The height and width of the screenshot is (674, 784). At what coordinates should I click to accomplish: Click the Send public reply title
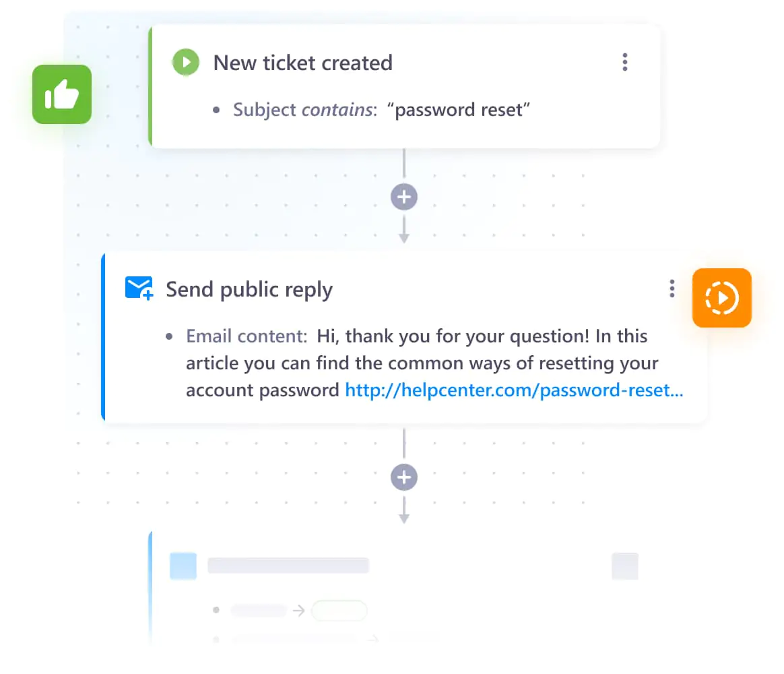(249, 290)
